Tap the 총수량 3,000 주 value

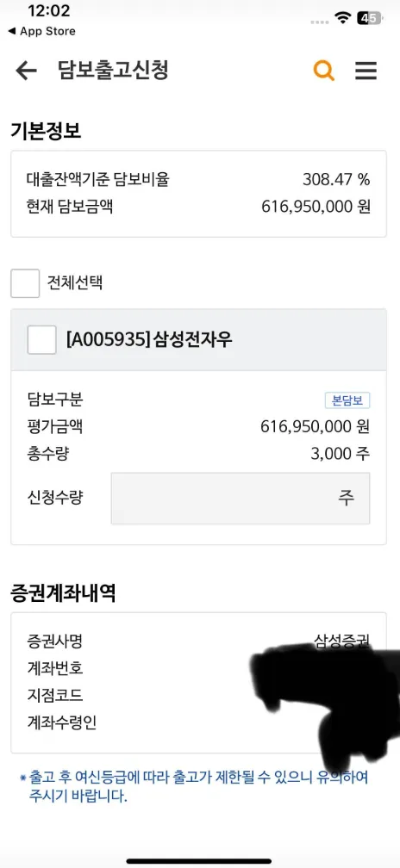(341, 454)
